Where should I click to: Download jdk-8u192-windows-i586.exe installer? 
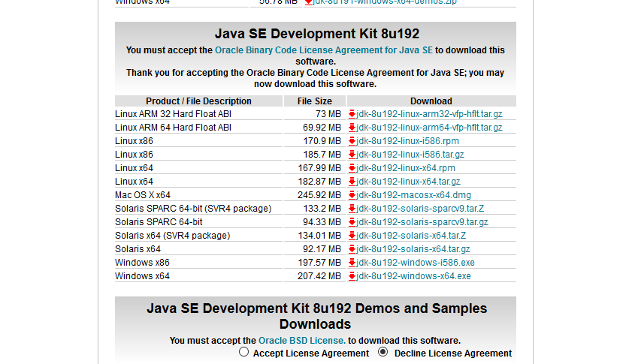point(416,263)
